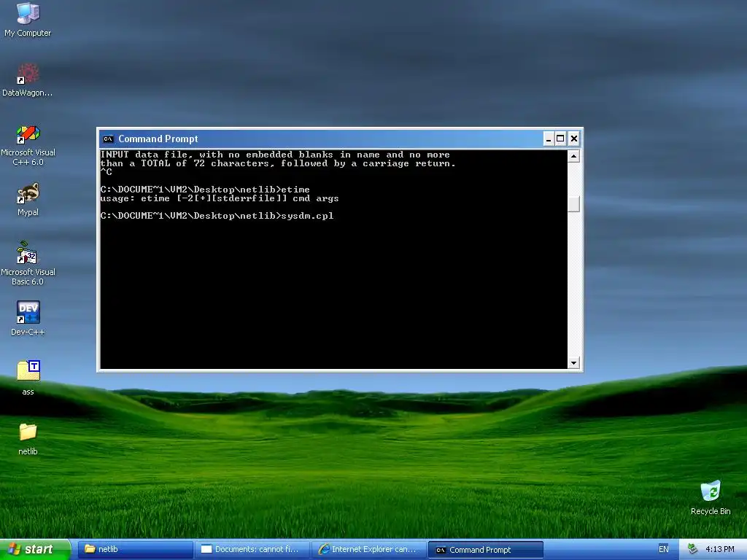Viewport: 747px width, 560px height.
Task: Close the Command Prompt window
Action: [574, 139]
